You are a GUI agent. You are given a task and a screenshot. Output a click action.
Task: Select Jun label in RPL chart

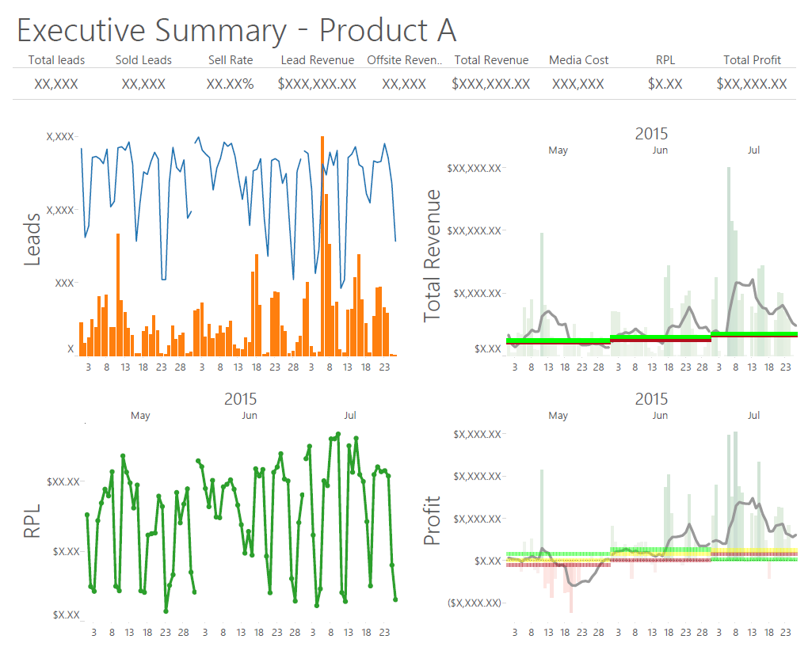249,416
